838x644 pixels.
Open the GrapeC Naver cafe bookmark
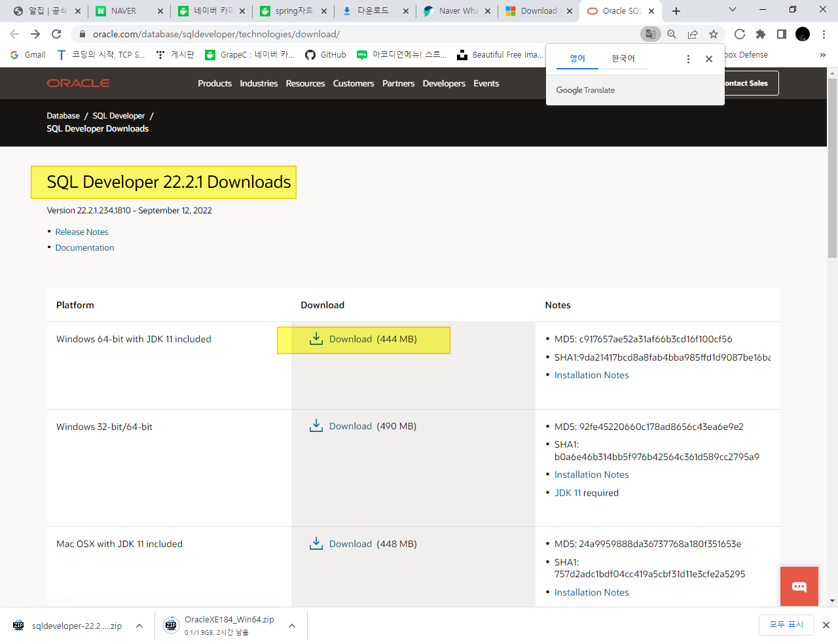[249, 55]
